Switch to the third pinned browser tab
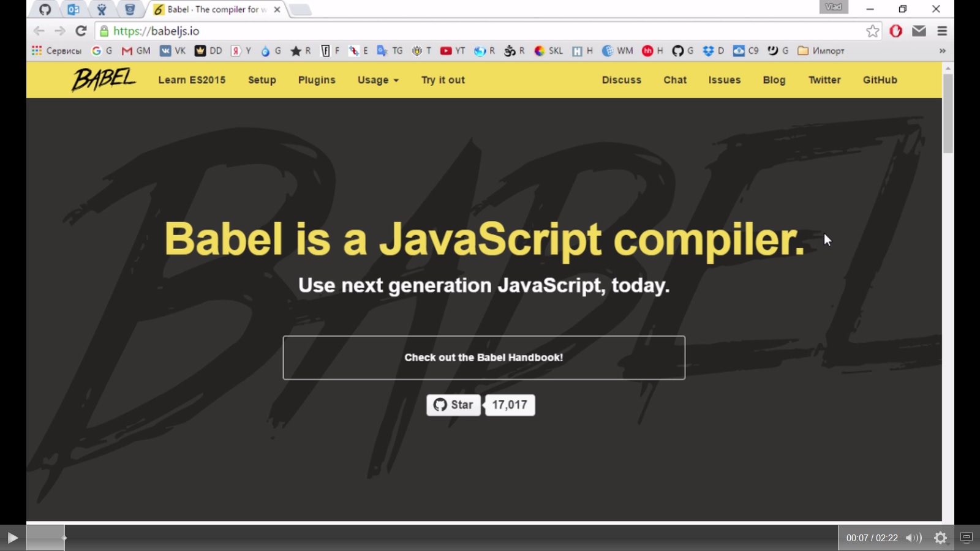This screenshot has height=551, width=980. [102, 9]
